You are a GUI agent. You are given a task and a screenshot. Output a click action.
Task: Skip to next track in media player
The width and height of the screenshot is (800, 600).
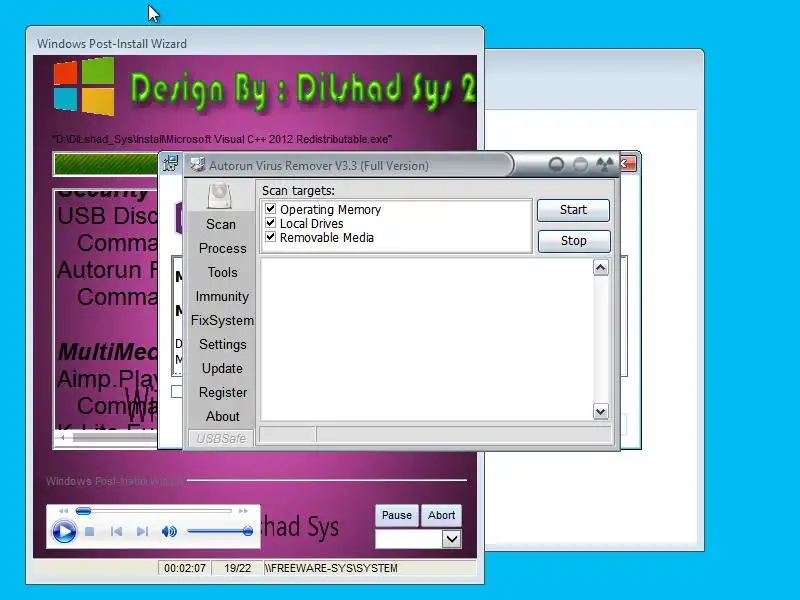pos(142,532)
